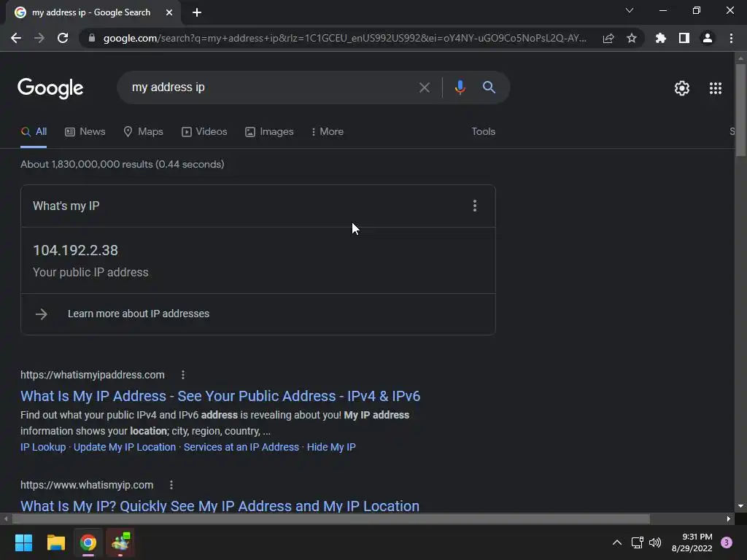The width and height of the screenshot is (747, 560).
Task: Click the vertical scrollbar thumb
Action: [740, 110]
